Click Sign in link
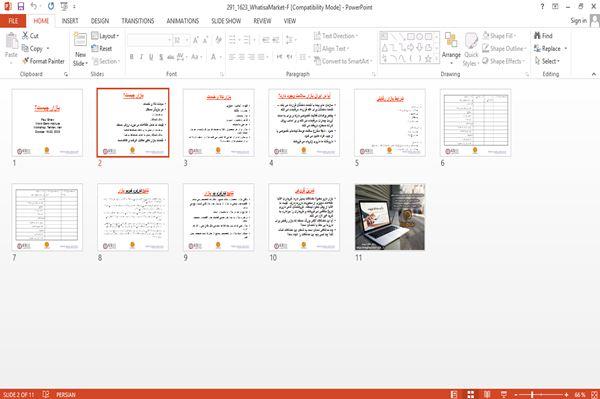Screen dimensions: 600x399 point(578,21)
